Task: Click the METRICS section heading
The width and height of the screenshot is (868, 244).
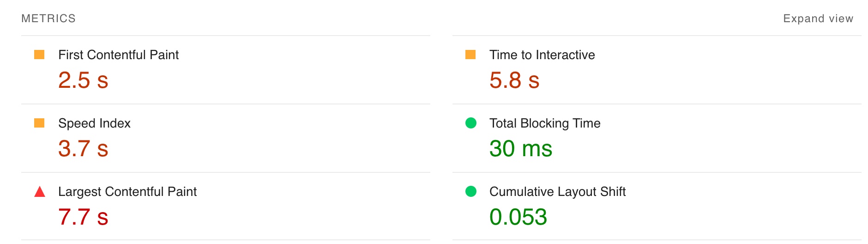Action: (x=48, y=18)
